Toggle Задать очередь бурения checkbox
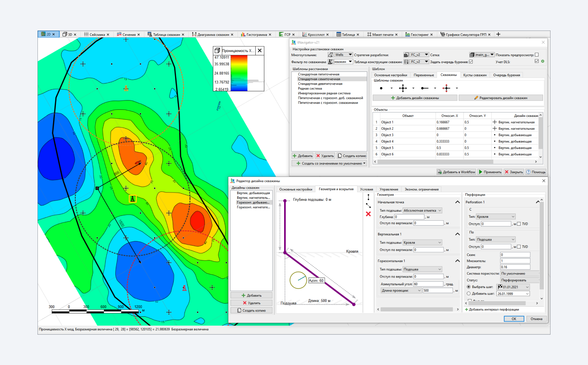The width and height of the screenshot is (588, 365). [471, 62]
